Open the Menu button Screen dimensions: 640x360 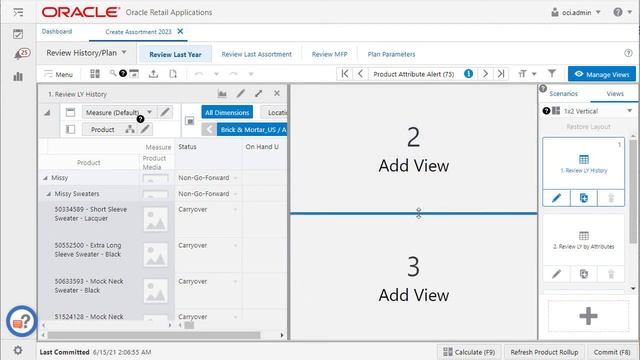[58, 74]
